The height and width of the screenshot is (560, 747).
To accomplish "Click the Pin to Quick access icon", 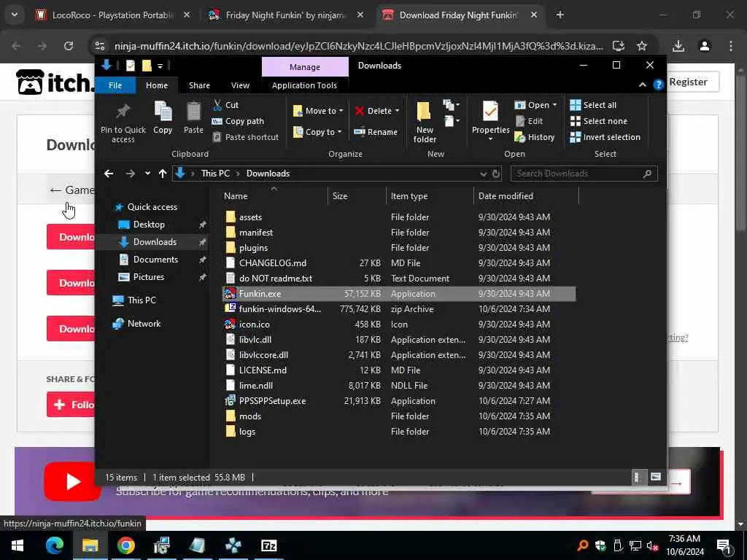I will (123, 122).
